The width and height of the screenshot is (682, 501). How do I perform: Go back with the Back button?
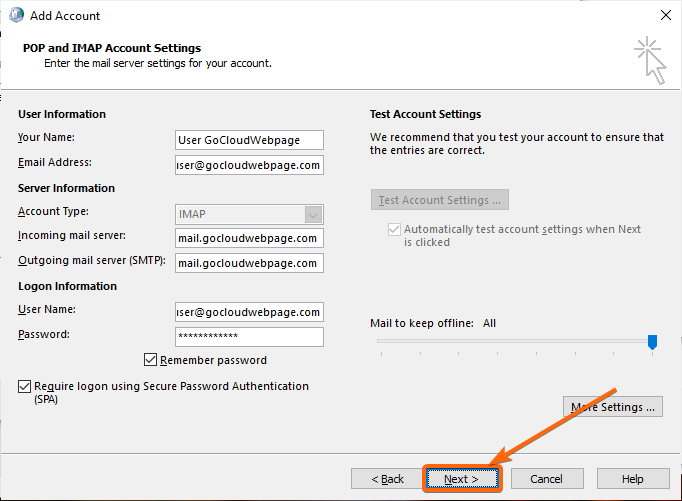tap(387, 479)
